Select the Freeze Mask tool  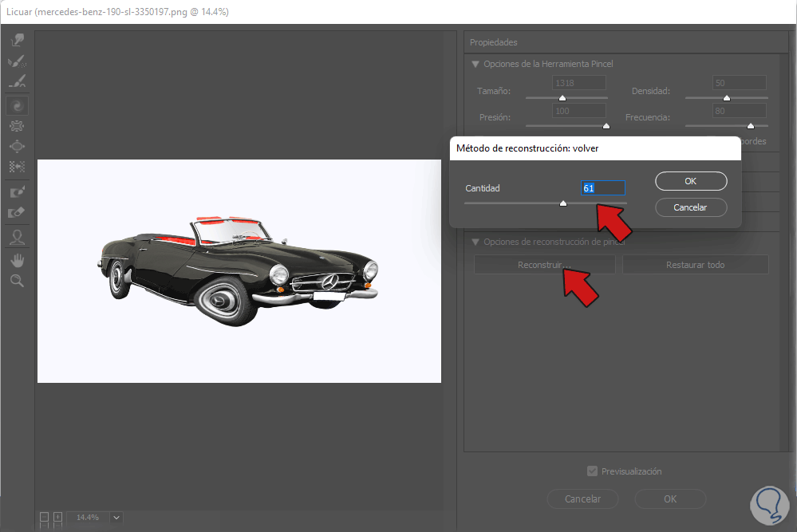pyautogui.click(x=17, y=192)
